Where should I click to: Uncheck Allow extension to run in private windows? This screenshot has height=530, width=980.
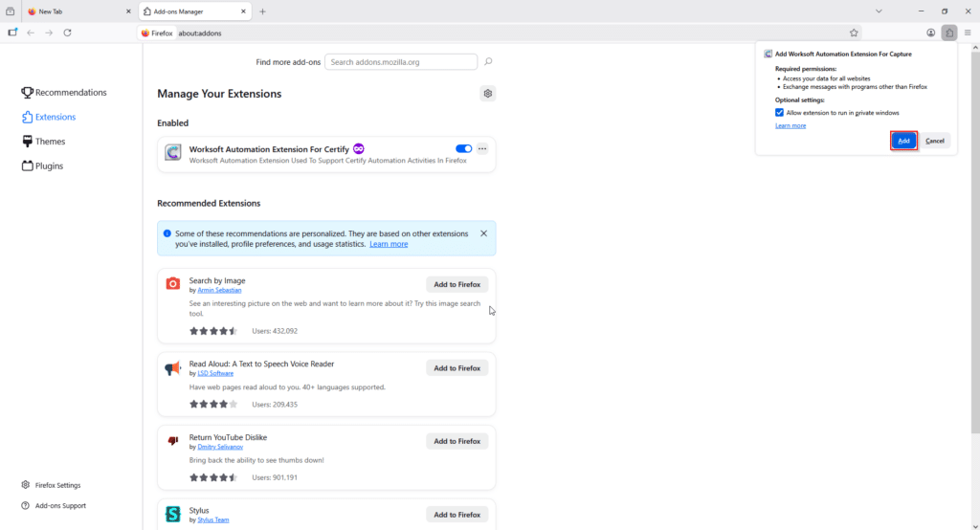tap(779, 113)
